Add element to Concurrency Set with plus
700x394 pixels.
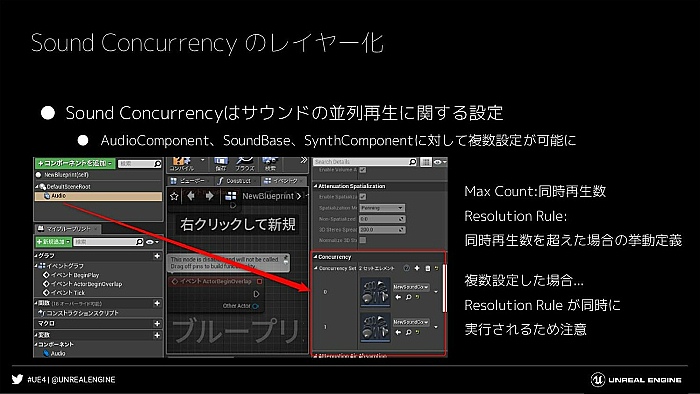(x=417, y=268)
